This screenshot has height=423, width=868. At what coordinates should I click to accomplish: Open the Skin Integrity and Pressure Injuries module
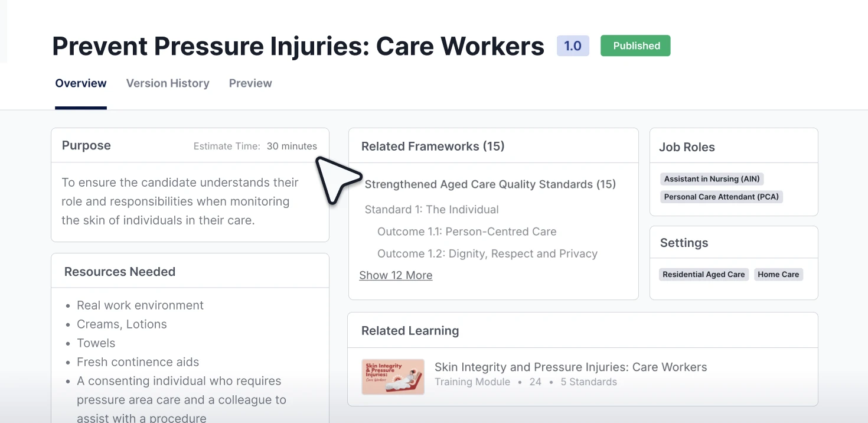[570, 367]
